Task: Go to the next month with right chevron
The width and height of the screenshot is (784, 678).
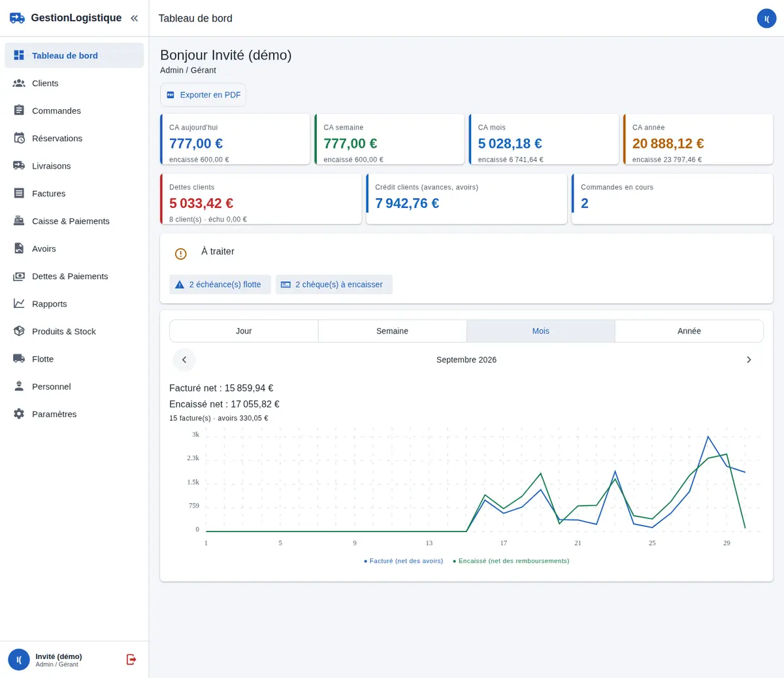Action: 749,360
